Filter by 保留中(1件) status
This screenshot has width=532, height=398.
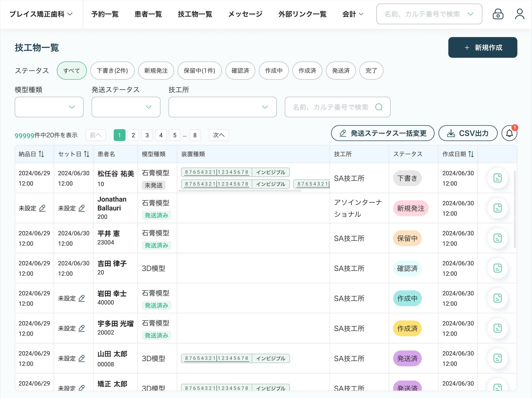(x=199, y=71)
